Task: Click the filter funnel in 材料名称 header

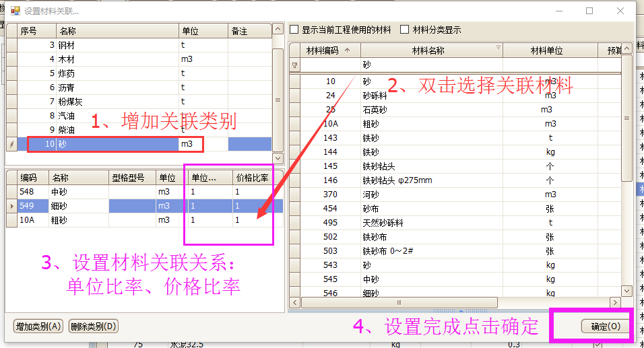Action: (x=498, y=48)
